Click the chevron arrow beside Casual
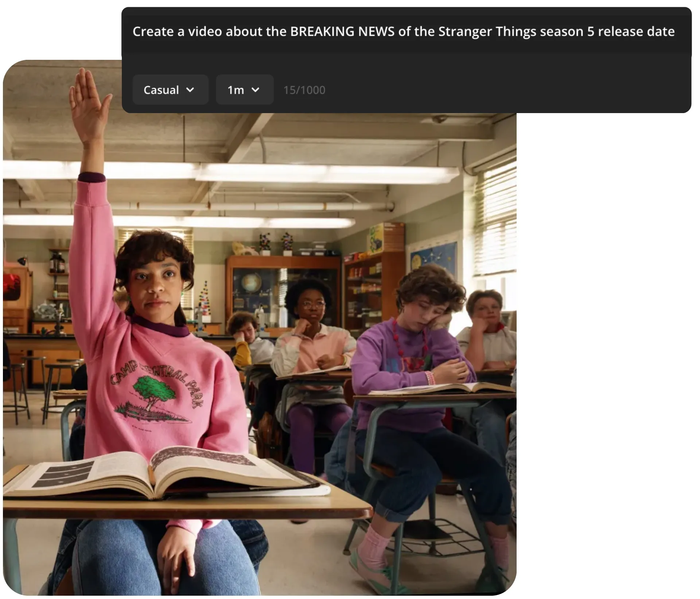This screenshot has width=700, height=599. point(190,90)
